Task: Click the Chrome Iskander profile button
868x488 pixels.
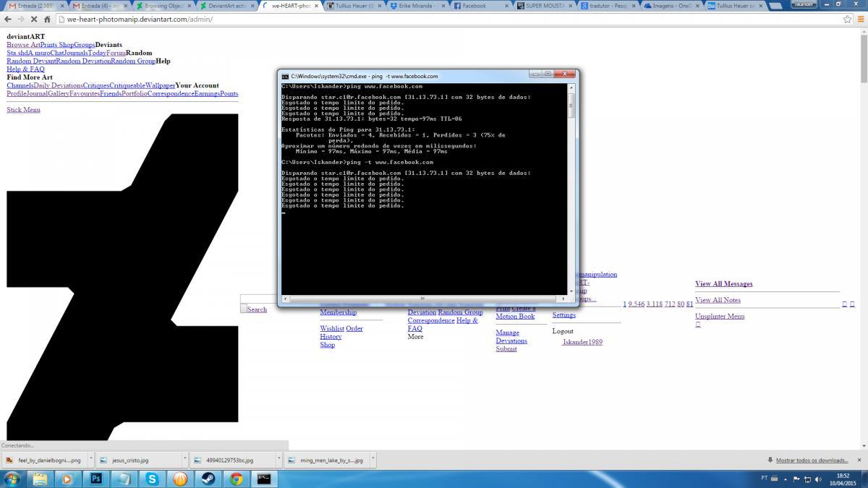Action: click(803, 4)
